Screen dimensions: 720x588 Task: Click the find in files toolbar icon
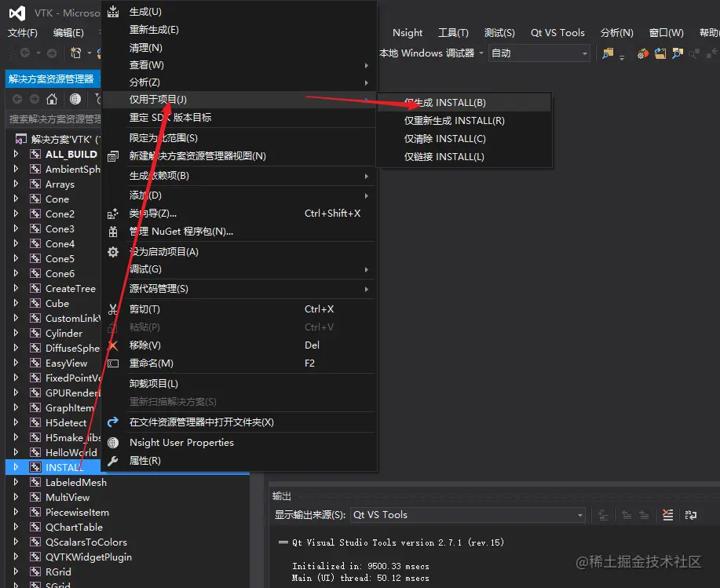[608, 53]
